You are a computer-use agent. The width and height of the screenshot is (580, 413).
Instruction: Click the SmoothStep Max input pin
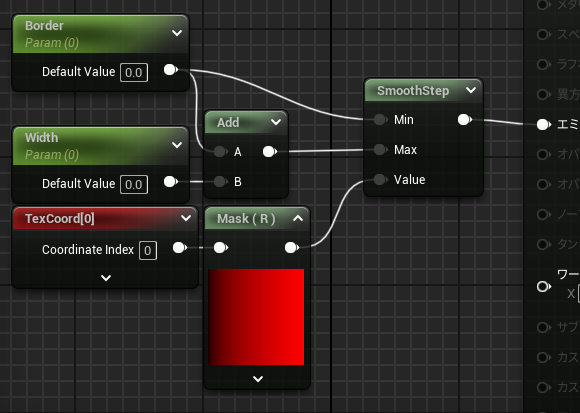380,149
